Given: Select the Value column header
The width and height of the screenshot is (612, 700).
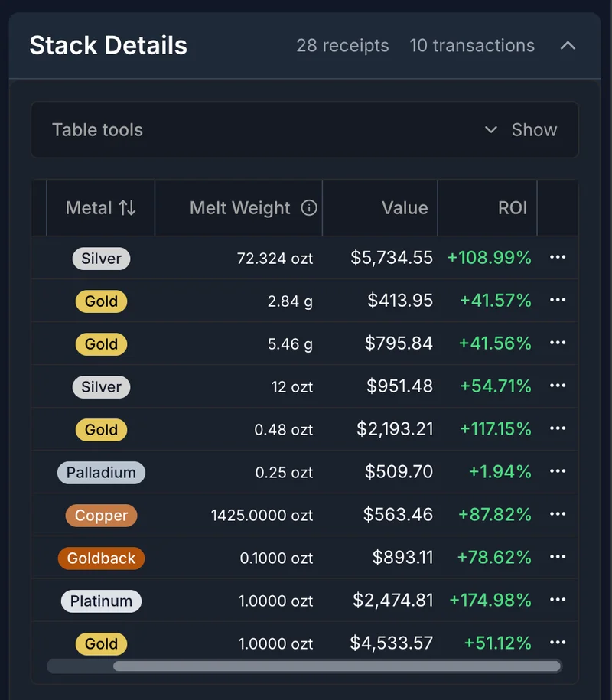Looking at the screenshot, I should coord(404,207).
